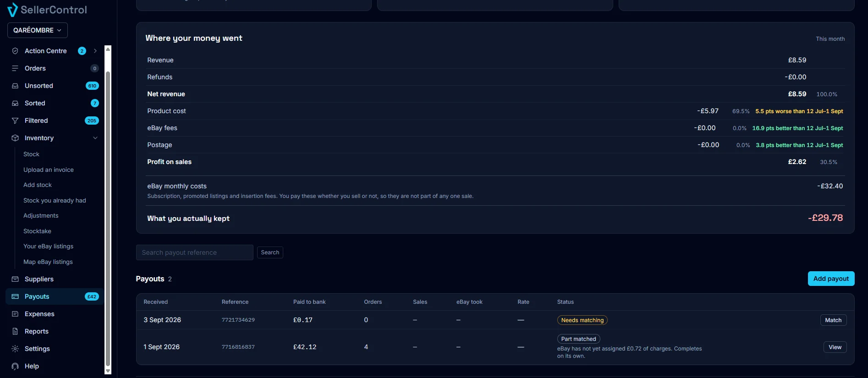Click the Suppliers icon in sidebar
The height and width of the screenshot is (378, 868).
click(x=15, y=279)
